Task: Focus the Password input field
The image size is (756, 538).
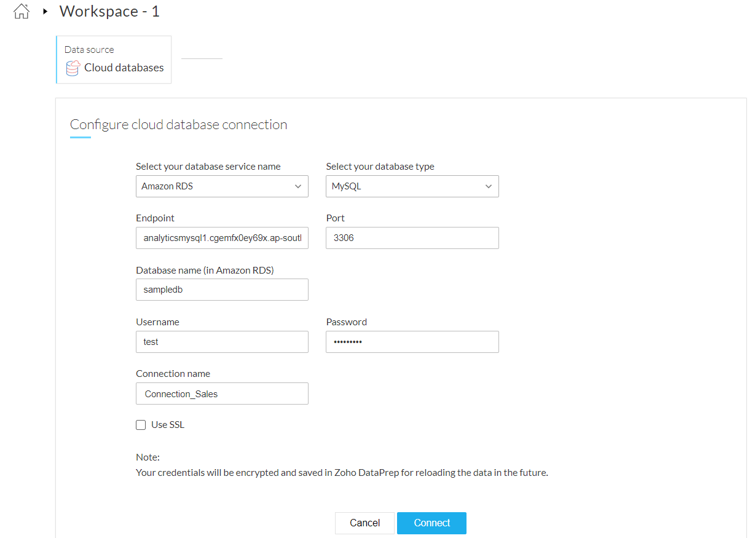Action: pyautogui.click(x=412, y=342)
